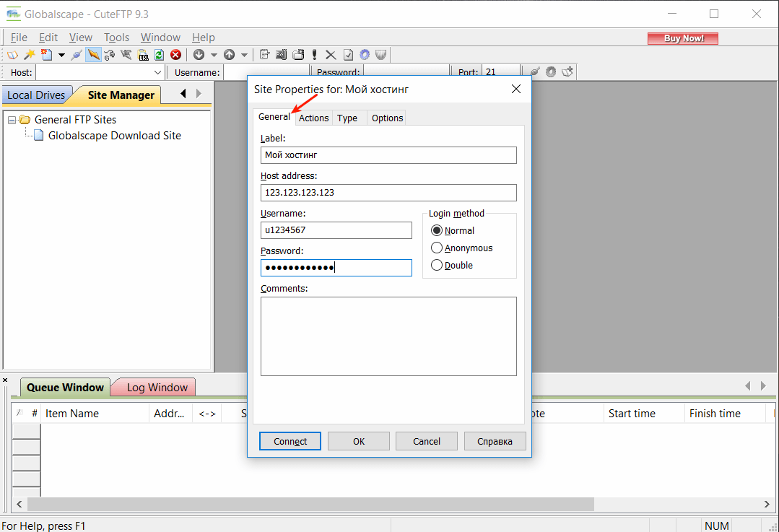The height and width of the screenshot is (532, 779).
Task: Click Quick Connect bar gear settings icon
Action: (550, 72)
